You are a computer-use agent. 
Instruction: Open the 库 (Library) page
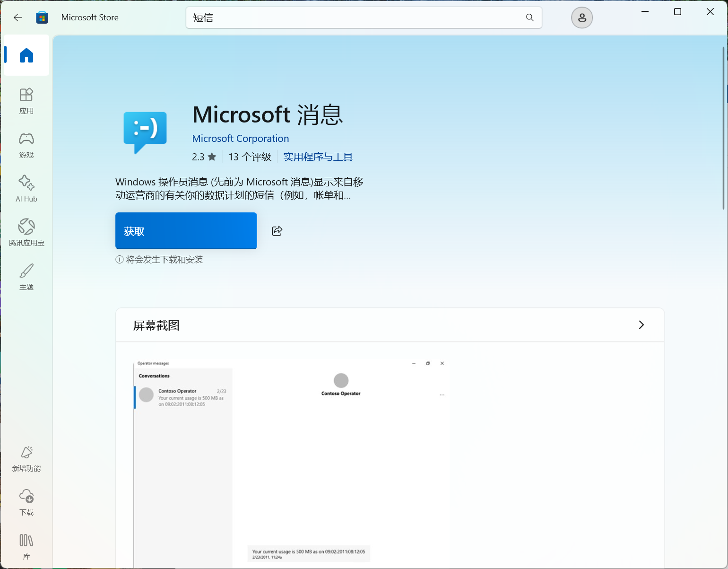26,547
